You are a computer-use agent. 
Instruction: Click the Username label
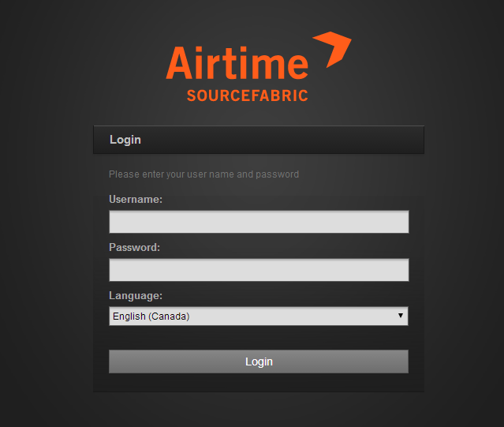click(136, 200)
